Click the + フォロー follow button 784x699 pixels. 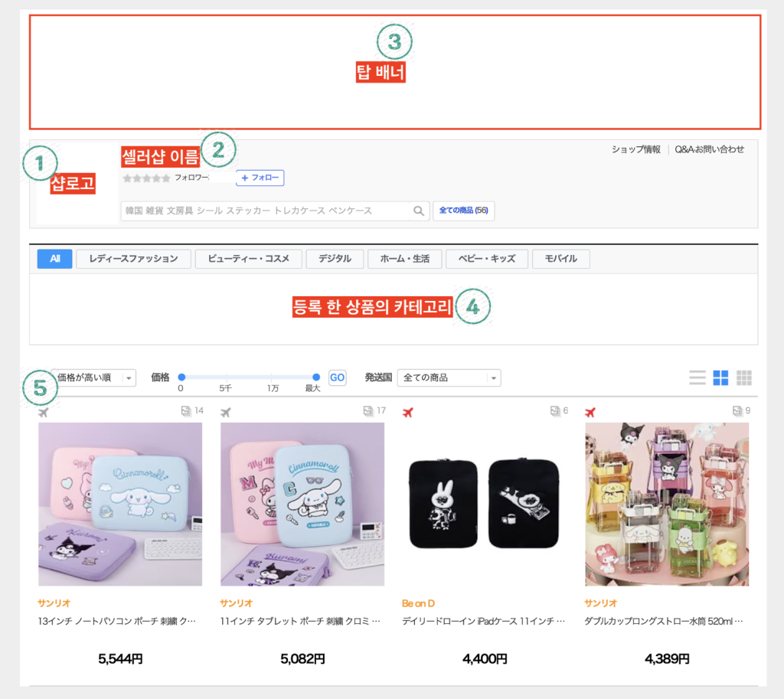[x=260, y=178]
